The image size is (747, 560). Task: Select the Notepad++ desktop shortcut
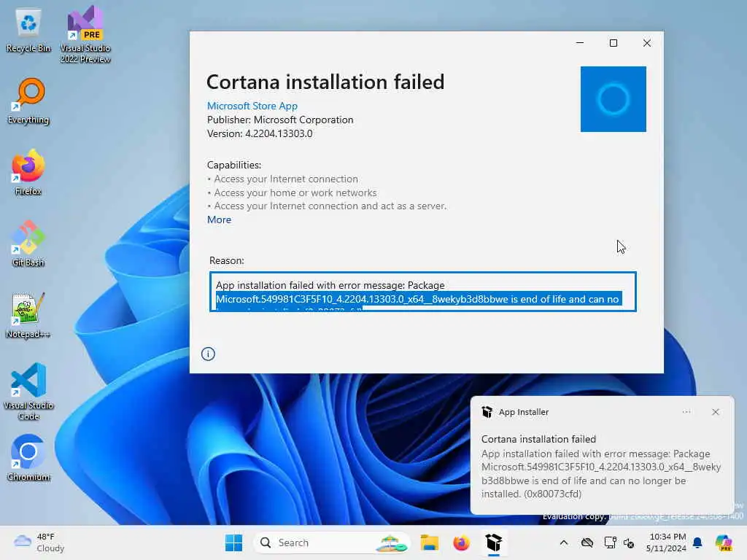(28, 315)
